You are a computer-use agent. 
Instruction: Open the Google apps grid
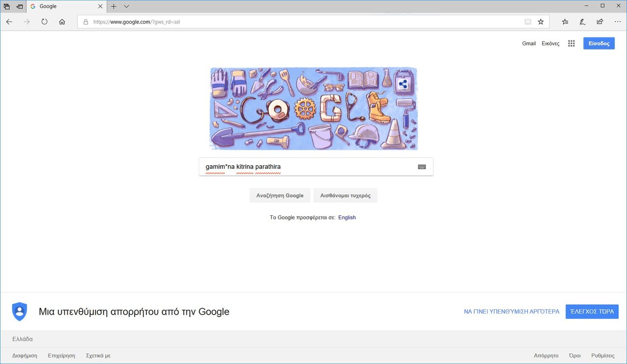click(571, 44)
